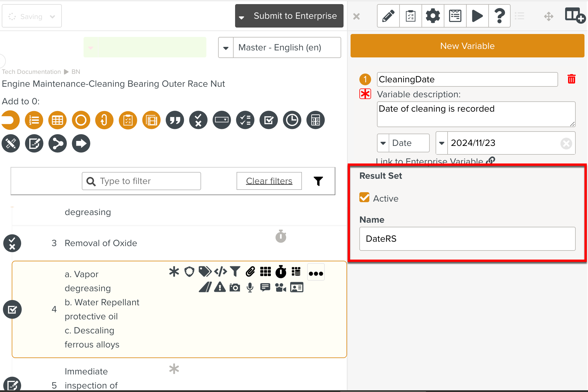
Task: Delete the CleaningDate variable with trash icon
Action: tap(571, 79)
